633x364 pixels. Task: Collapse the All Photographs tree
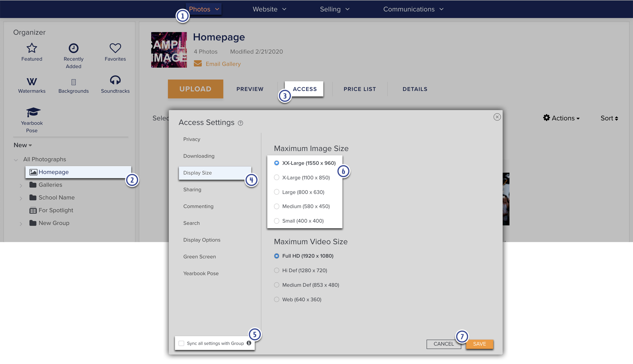[16, 160]
